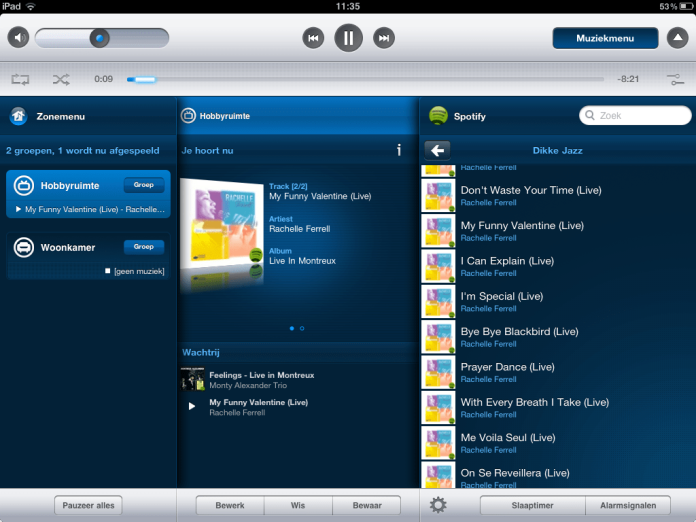Select I Can Explain (Live) track

(558, 266)
